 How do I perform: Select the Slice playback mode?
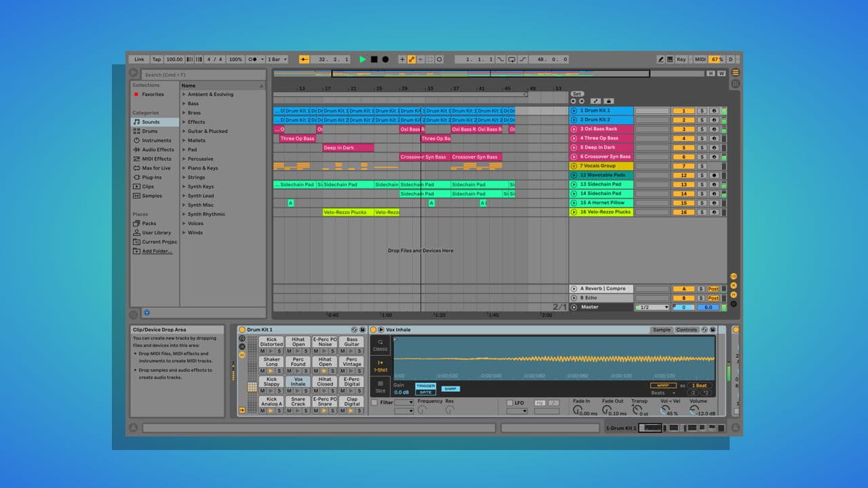pos(380,386)
